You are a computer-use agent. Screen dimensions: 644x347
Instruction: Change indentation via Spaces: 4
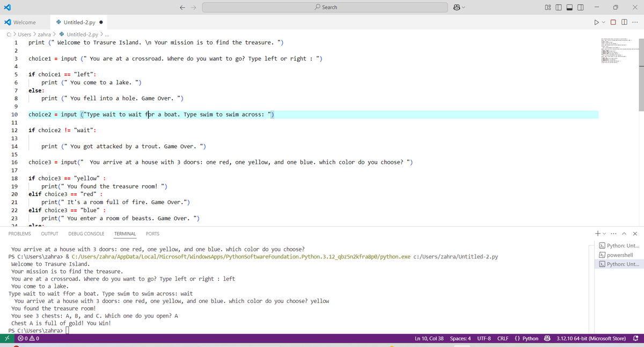pyautogui.click(x=460, y=339)
